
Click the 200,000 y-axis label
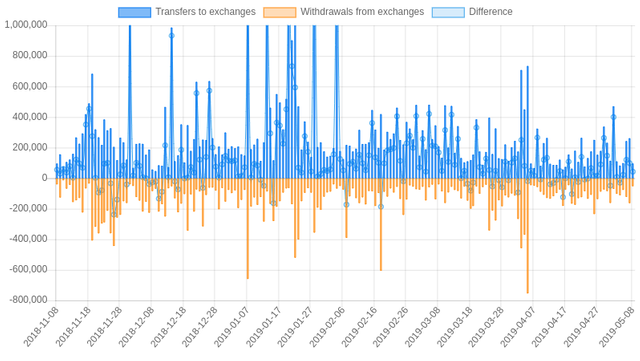pyautogui.click(x=30, y=147)
